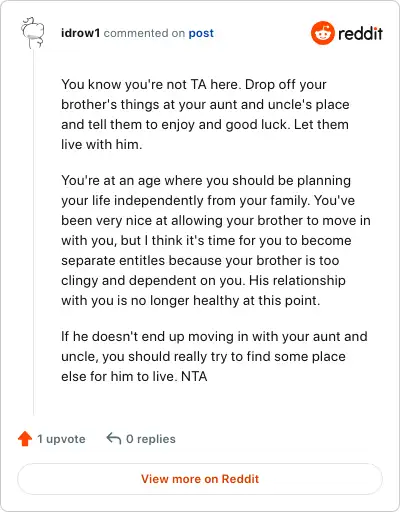Click the paragraph starting "You're at an age"

tap(216, 240)
